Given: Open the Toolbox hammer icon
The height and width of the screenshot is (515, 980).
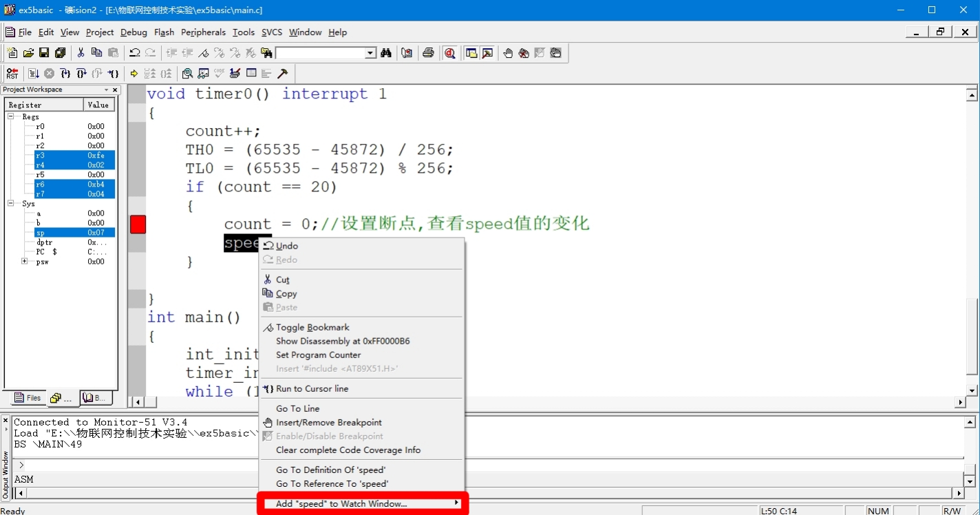Looking at the screenshot, I should 281,73.
